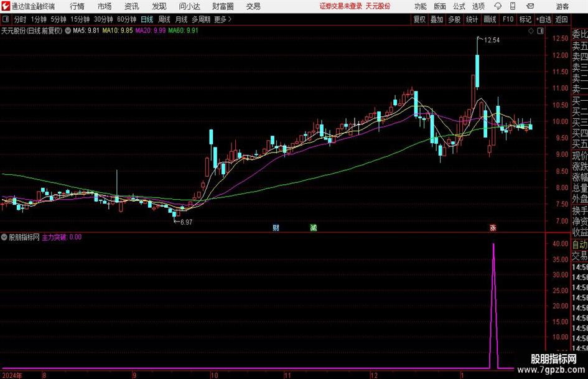The width and height of the screenshot is (588, 379).
Task: Open the 市场 menu
Action: point(105,6)
